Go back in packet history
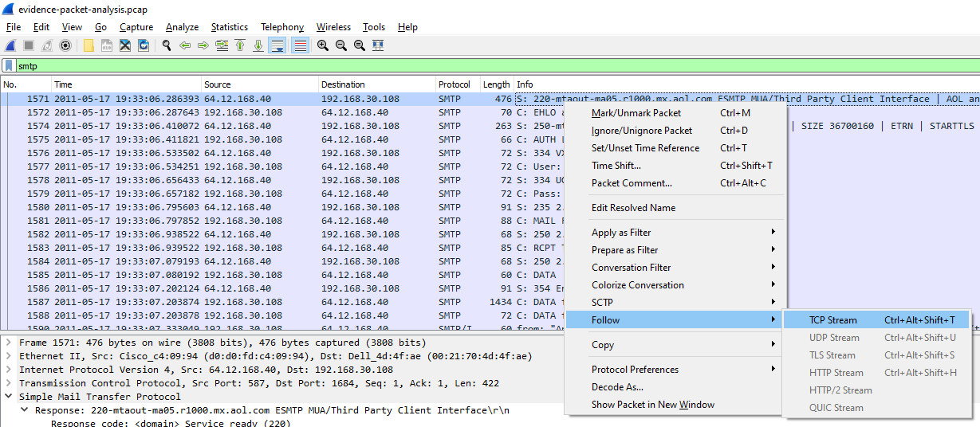Image resolution: width=980 pixels, height=427 pixels. (185, 45)
